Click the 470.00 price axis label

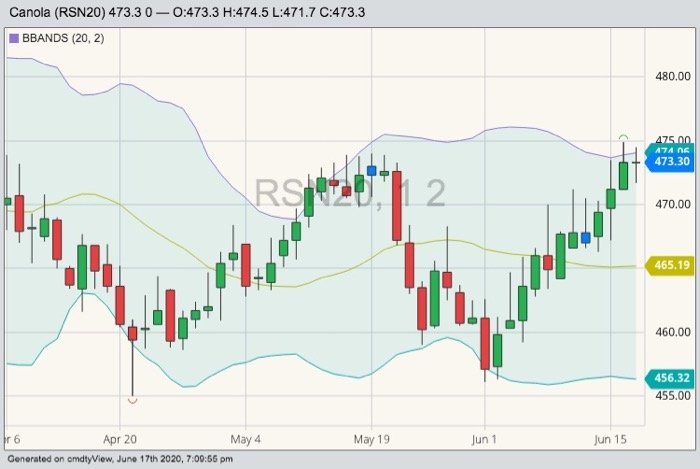click(x=673, y=204)
